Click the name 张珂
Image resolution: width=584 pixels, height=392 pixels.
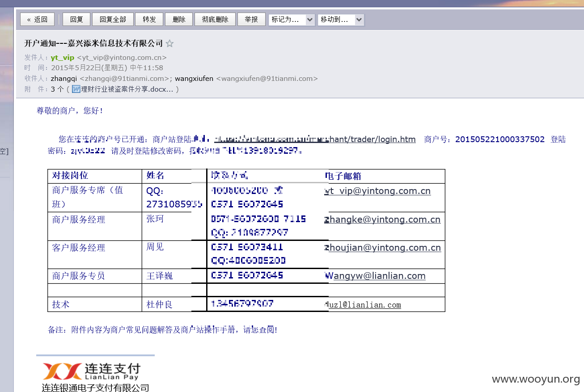(155, 219)
